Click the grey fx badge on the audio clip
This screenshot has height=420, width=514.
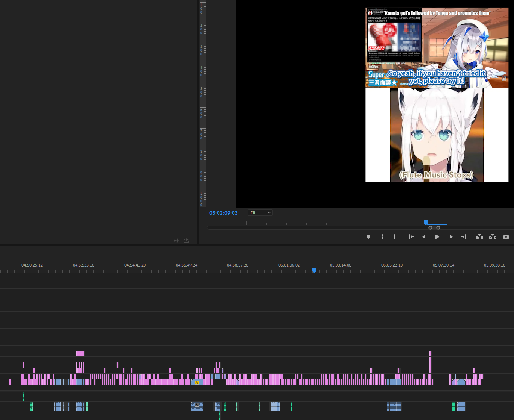(x=197, y=405)
